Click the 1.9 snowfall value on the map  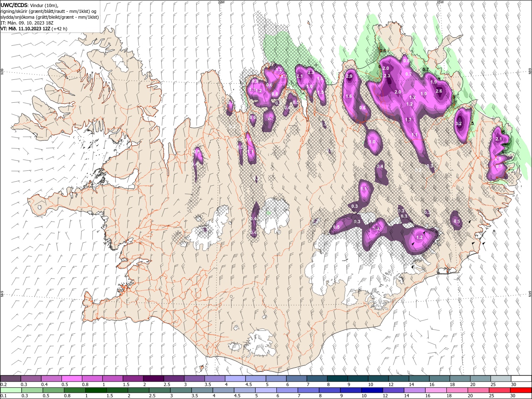click(x=433, y=82)
